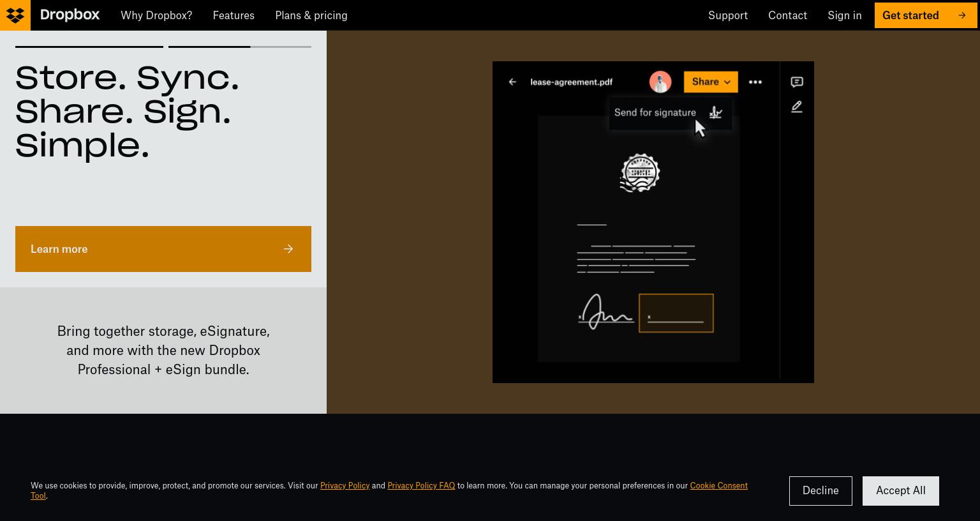Click the Store. Sync. Share. Sign. headline

coord(128,112)
